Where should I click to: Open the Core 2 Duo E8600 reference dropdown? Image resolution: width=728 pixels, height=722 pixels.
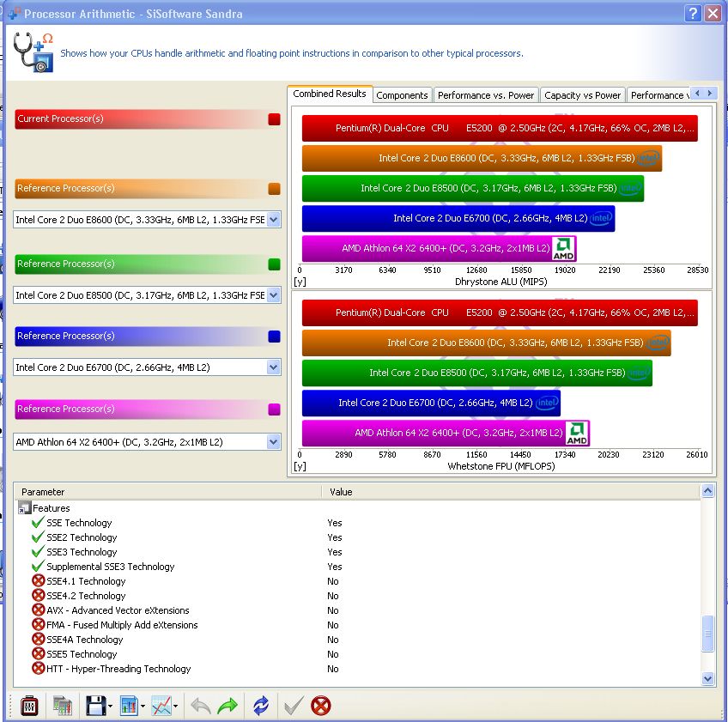click(x=274, y=219)
